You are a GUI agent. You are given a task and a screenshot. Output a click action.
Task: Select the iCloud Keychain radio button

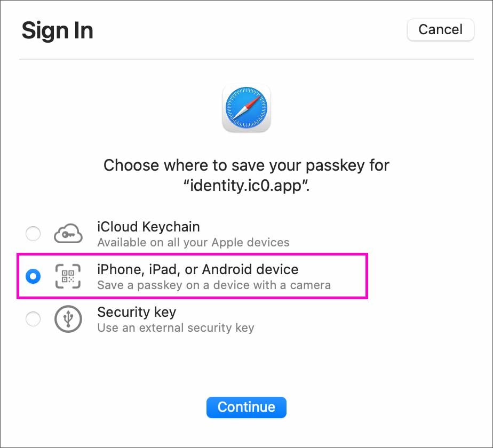(x=33, y=234)
